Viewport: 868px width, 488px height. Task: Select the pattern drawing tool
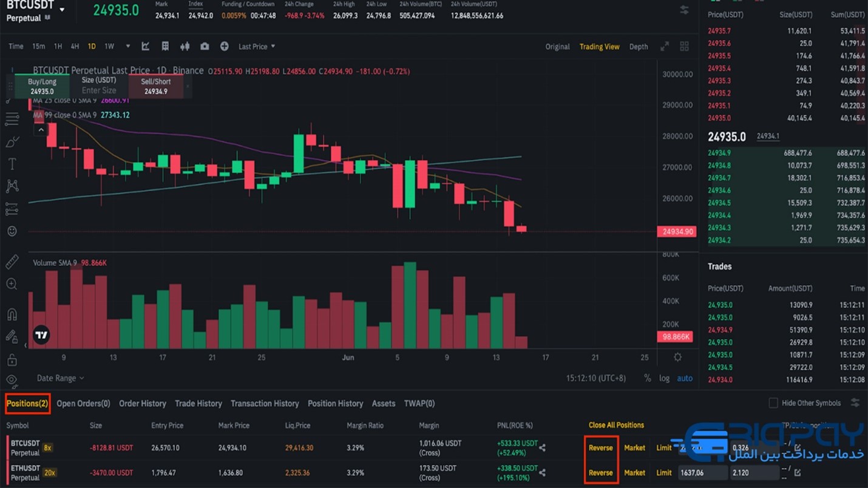click(12, 186)
